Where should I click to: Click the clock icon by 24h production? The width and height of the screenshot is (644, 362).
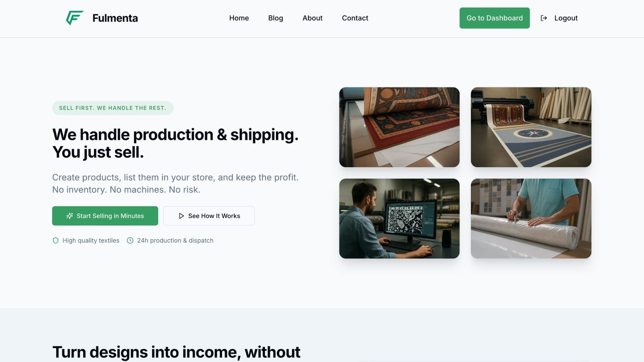pyautogui.click(x=130, y=240)
